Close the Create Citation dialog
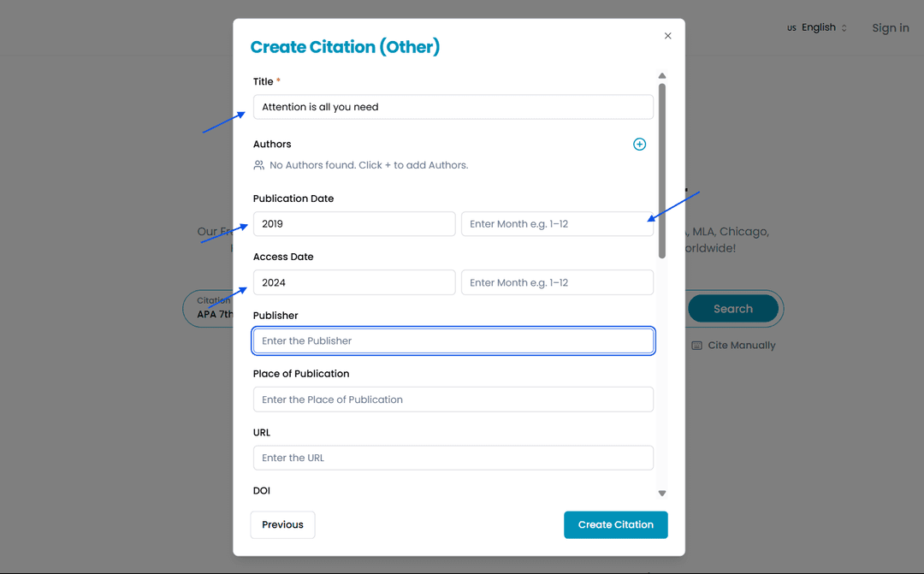 coord(667,36)
